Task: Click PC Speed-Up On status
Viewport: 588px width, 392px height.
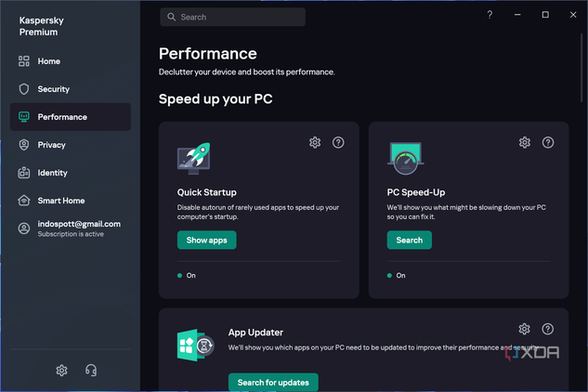Action: coord(397,275)
